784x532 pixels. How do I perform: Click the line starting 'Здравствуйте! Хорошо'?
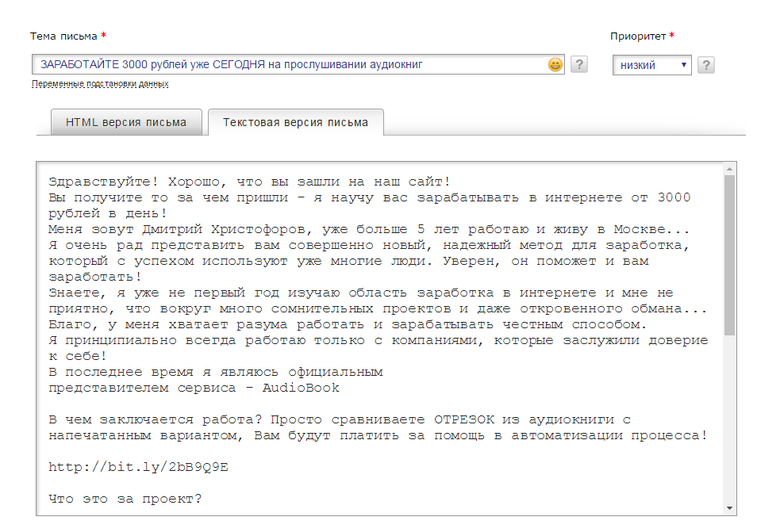pos(249,182)
